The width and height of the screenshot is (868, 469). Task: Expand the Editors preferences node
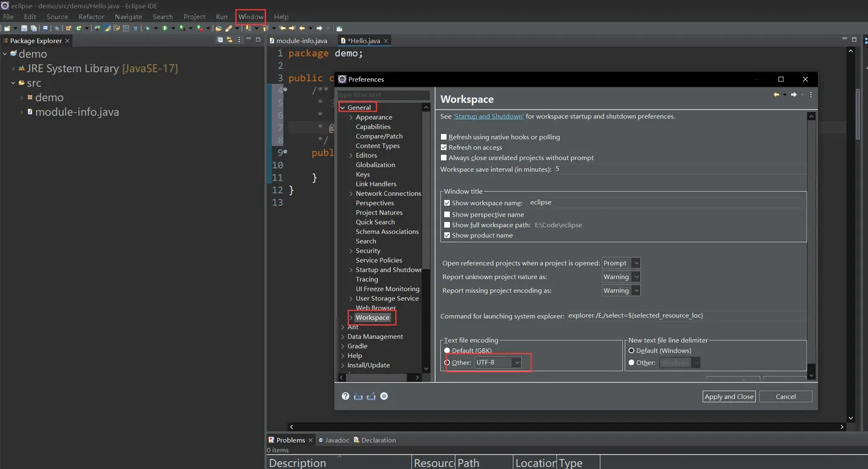[x=351, y=156]
